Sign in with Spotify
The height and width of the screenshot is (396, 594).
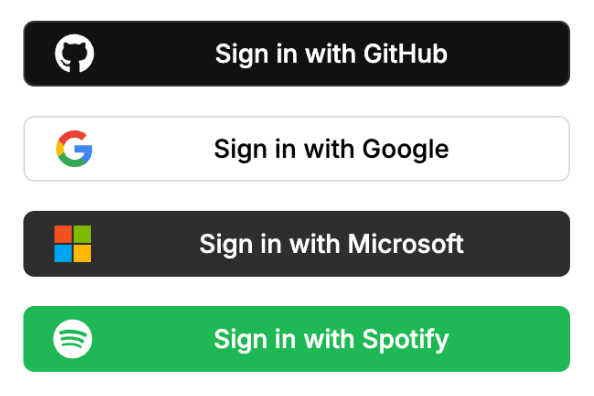[297, 339]
